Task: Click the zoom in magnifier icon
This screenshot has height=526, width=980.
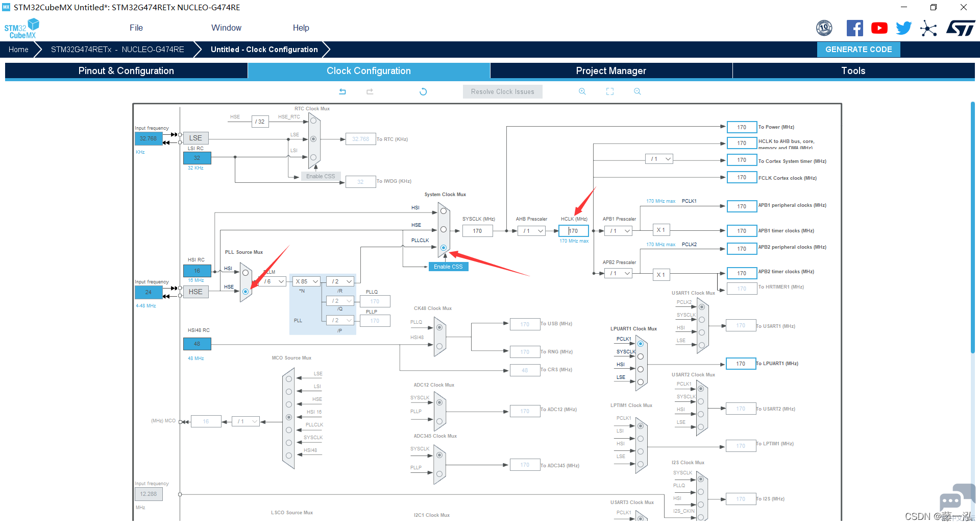Action: point(582,91)
